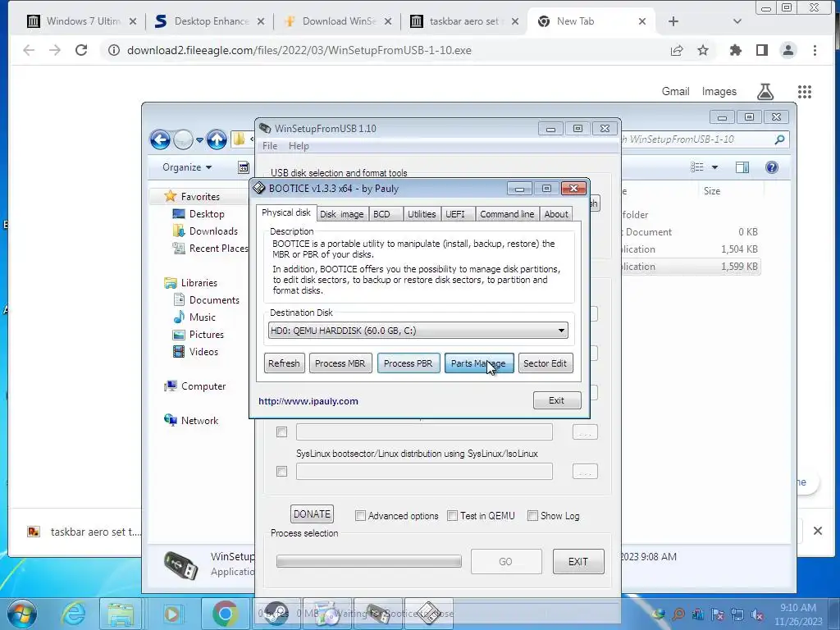
Task: Visit http://www.ipauly.com link
Action: point(308,401)
